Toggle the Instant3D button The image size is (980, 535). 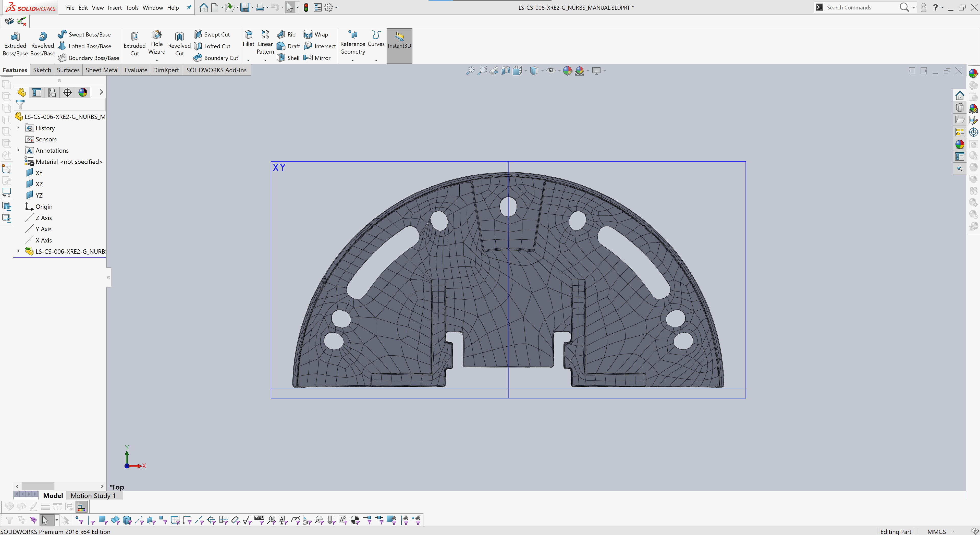pyautogui.click(x=399, y=46)
